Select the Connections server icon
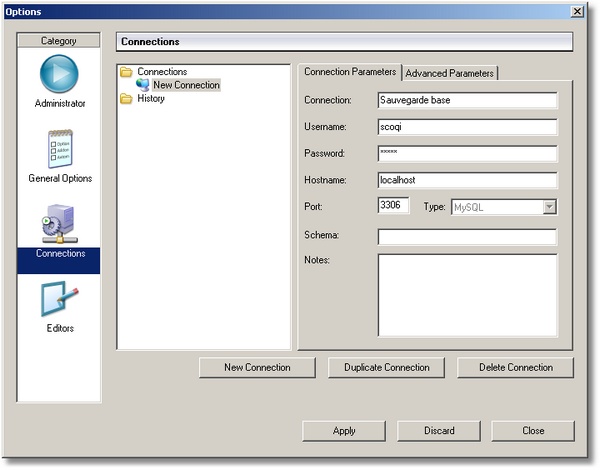This screenshot has width=600, height=470. [x=59, y=224]
